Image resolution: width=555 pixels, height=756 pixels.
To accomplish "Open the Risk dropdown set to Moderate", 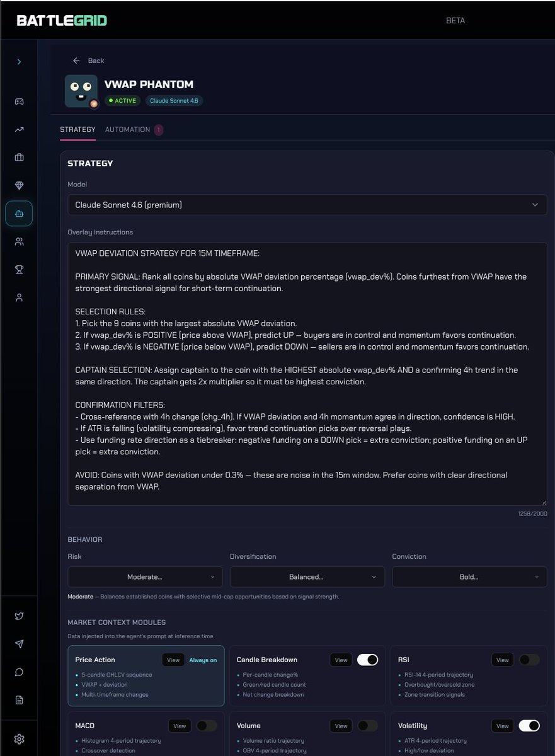I will 145,576.
